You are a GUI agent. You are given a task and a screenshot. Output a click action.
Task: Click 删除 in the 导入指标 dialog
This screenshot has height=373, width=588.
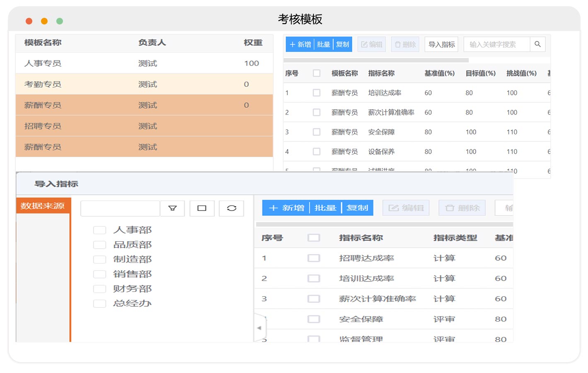[x=462, y=208]
